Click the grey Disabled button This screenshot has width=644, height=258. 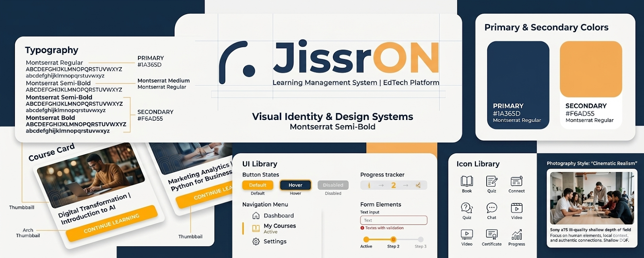[333, 185]
